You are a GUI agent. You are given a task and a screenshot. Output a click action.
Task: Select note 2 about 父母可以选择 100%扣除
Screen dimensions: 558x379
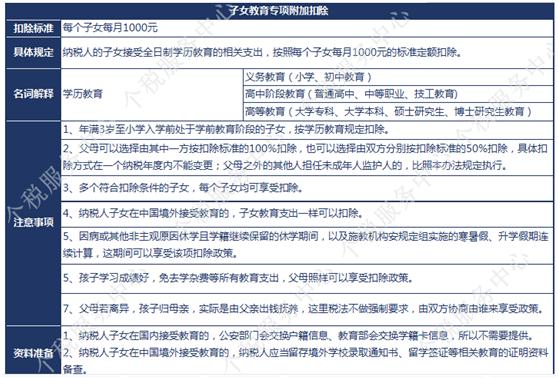[305, 157]
